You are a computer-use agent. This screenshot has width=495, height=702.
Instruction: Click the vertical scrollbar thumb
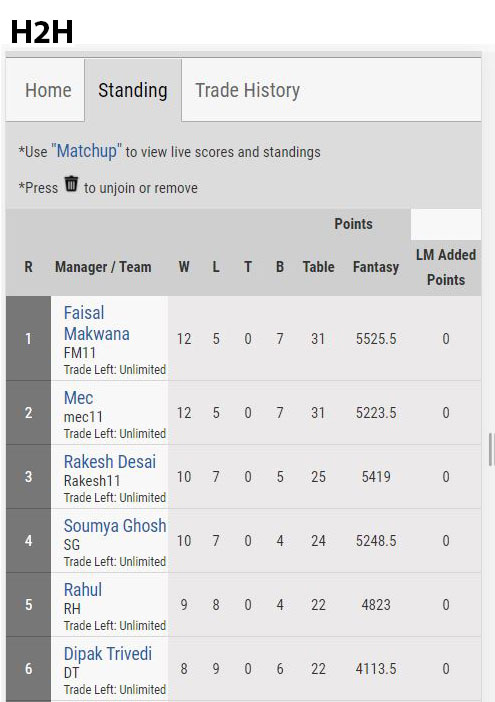491,449
